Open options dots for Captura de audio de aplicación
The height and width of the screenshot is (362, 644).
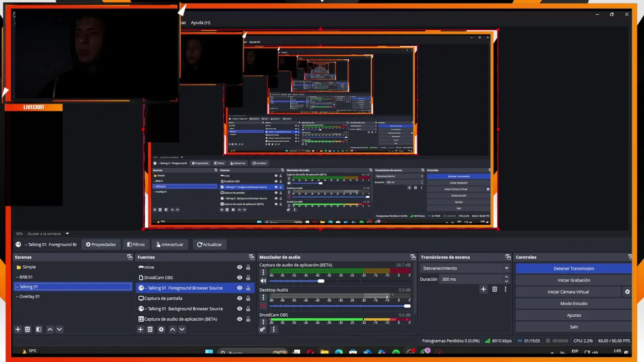263,272
